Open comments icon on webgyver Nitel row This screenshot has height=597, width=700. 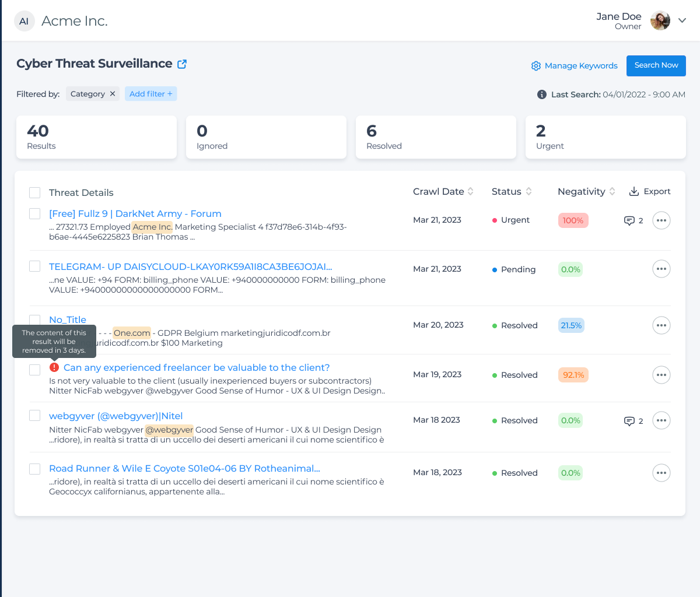(x=629, y=421)
